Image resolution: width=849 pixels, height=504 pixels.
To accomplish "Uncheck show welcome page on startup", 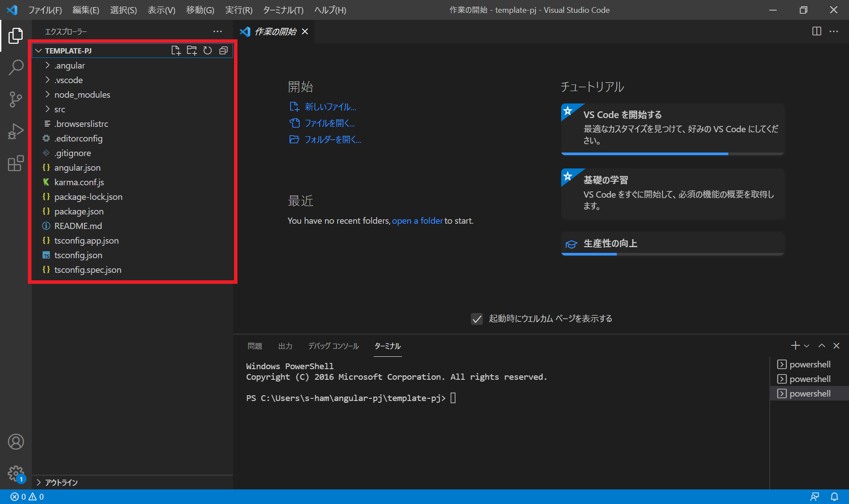I will [477, 319].
